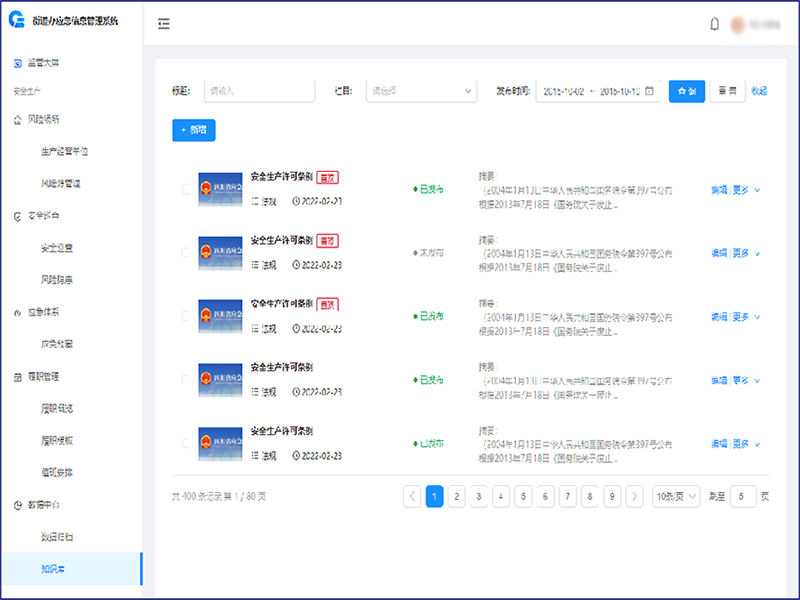
Task: Open the 10条/页 page size dropdown
Action: pyautogui.click(x=676, y=496)
